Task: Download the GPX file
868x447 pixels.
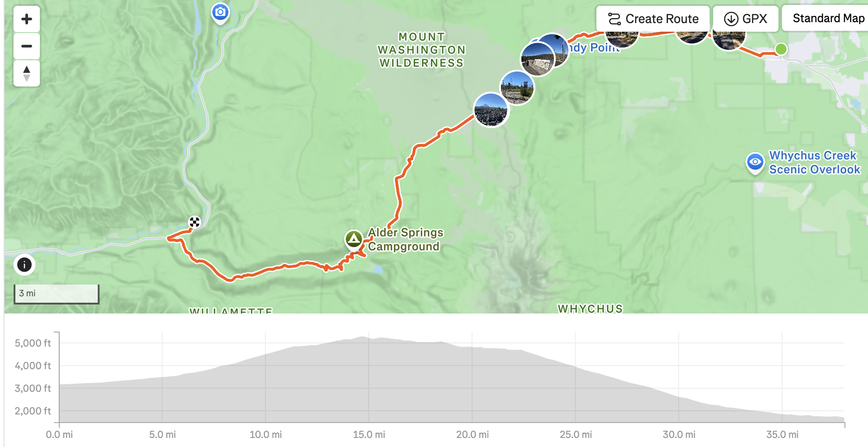Action: pyautogui.click(x=746, y=19)
